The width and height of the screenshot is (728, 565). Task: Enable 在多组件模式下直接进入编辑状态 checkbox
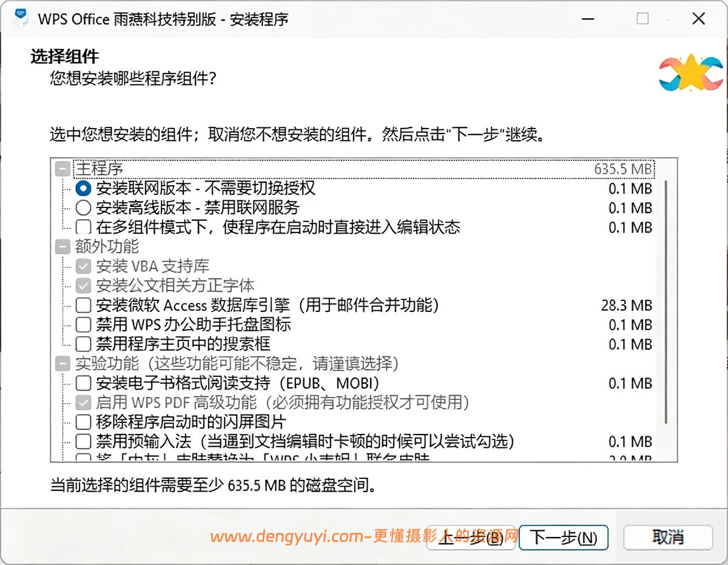[x=83, y=228]
